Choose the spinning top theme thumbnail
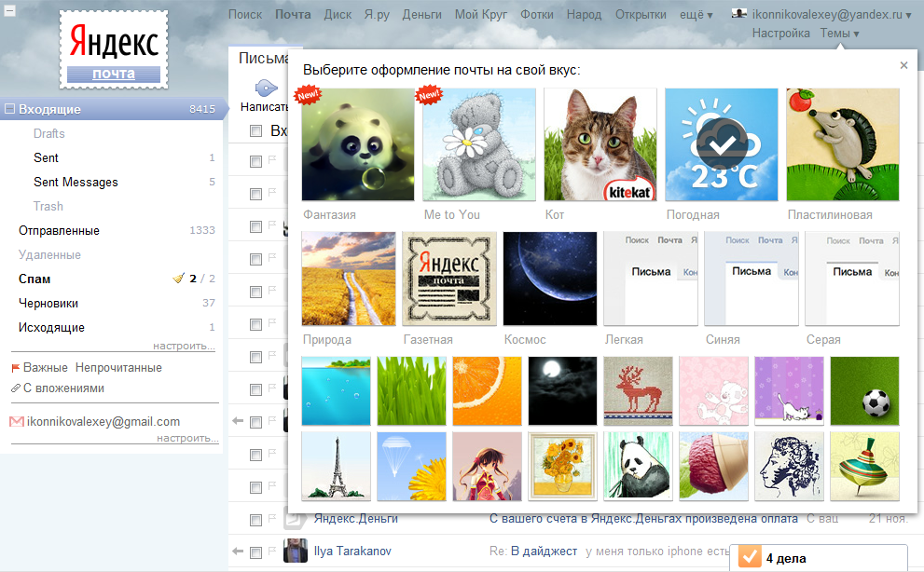 click(864, 466)
